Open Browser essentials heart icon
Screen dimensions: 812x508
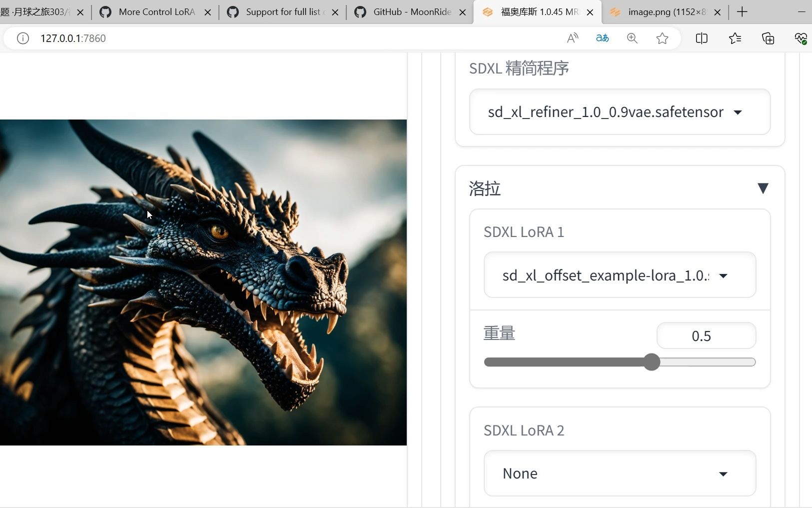click(801, 38)
